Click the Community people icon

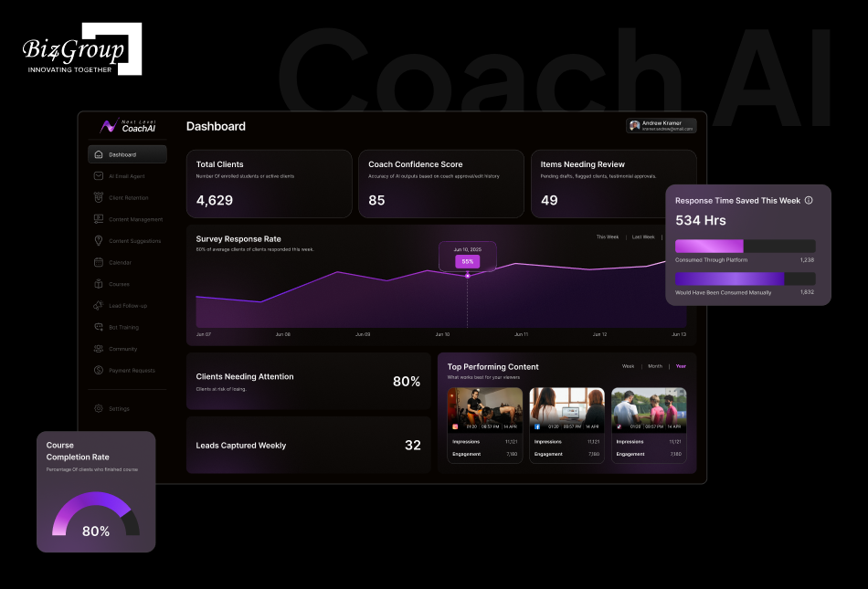(99, 349)
